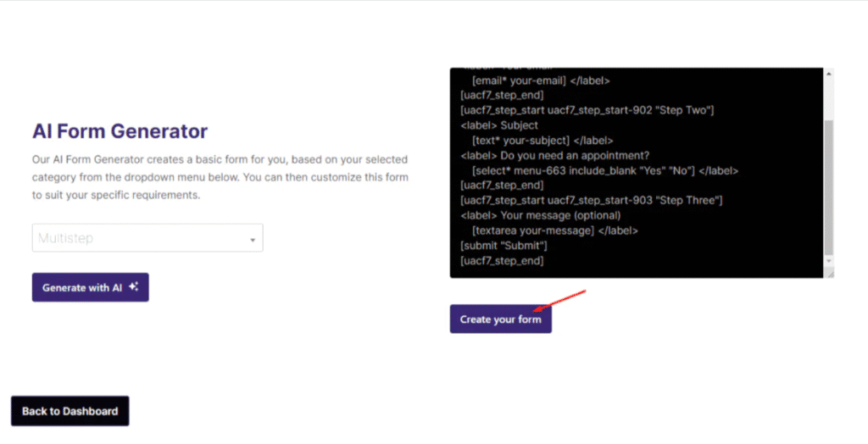The height and width of the screenshot is (444, 868).
Task: Go back via Back to Dashboard button
Action: tap(70, 411)
